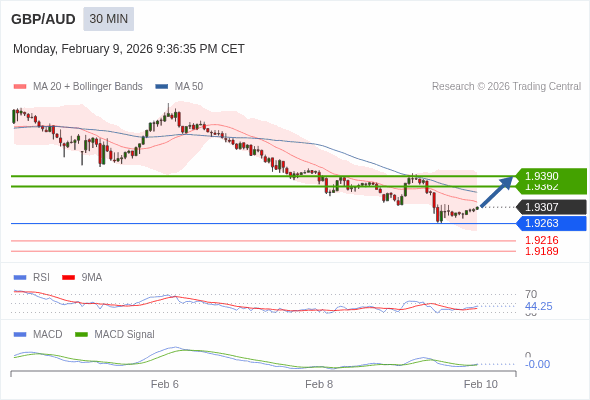Click the '9MA' legend label
The width and height of the screenshot is (590, 400).
point(92,278)
